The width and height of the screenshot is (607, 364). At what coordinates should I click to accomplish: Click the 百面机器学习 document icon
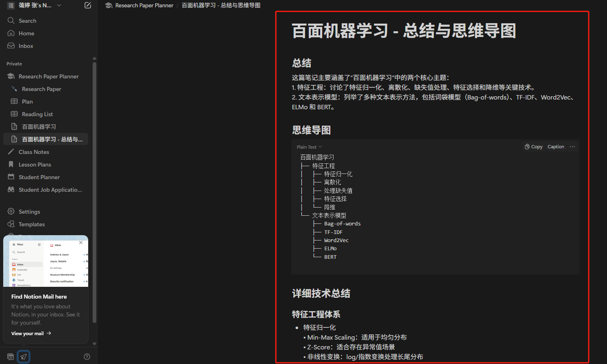(x=14, y=126)
